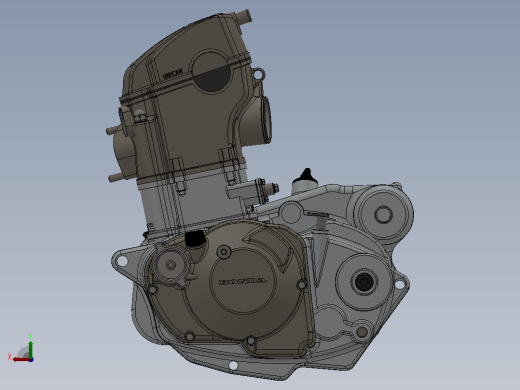Select the HONDA-embossed clutch cover
The height and width of the screenshot is (390, 520).
click(x=243, y=282)
